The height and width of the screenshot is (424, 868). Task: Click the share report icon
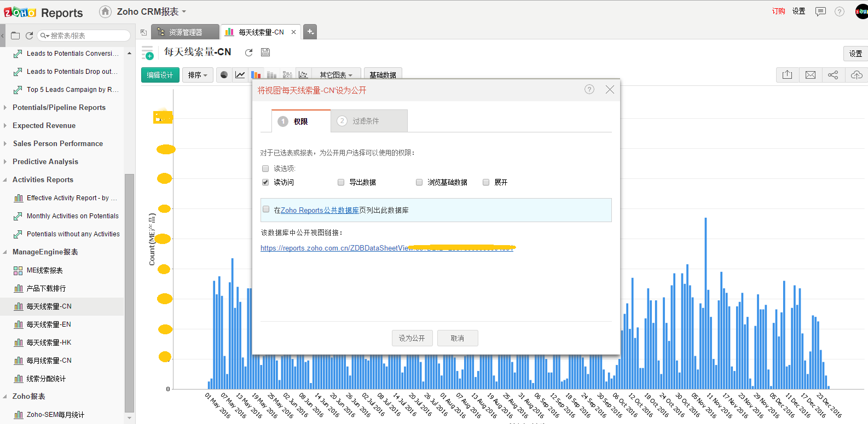(833, 75)
